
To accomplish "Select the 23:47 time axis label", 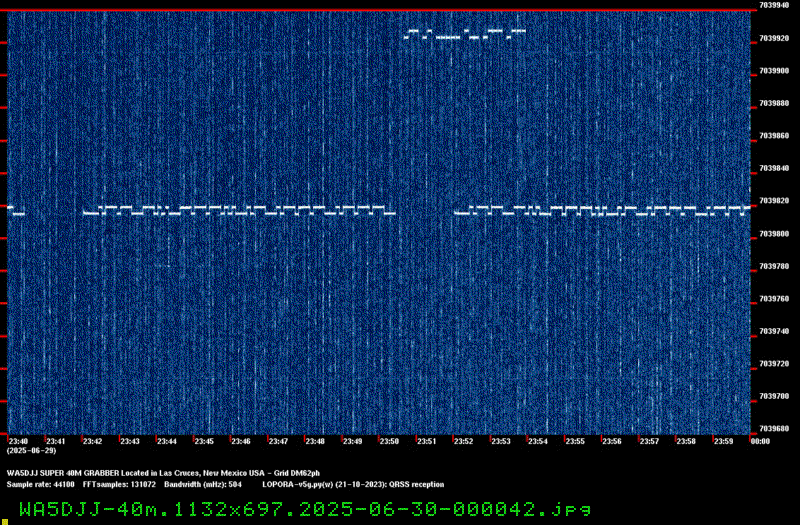I will 278,441.
